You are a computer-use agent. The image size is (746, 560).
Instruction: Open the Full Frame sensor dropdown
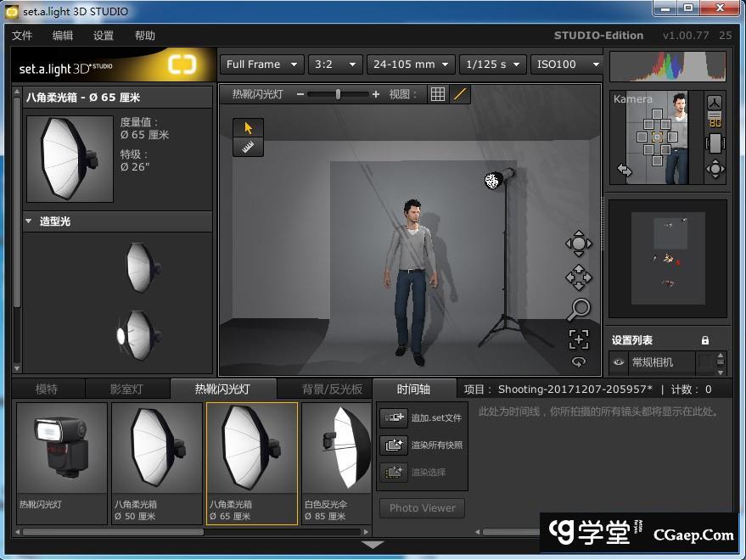pos(261,64)
